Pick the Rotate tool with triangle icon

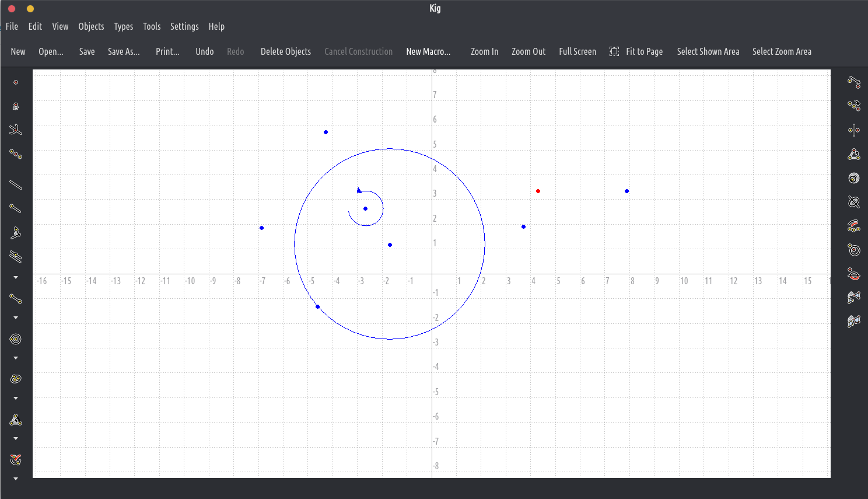(854, 154)
